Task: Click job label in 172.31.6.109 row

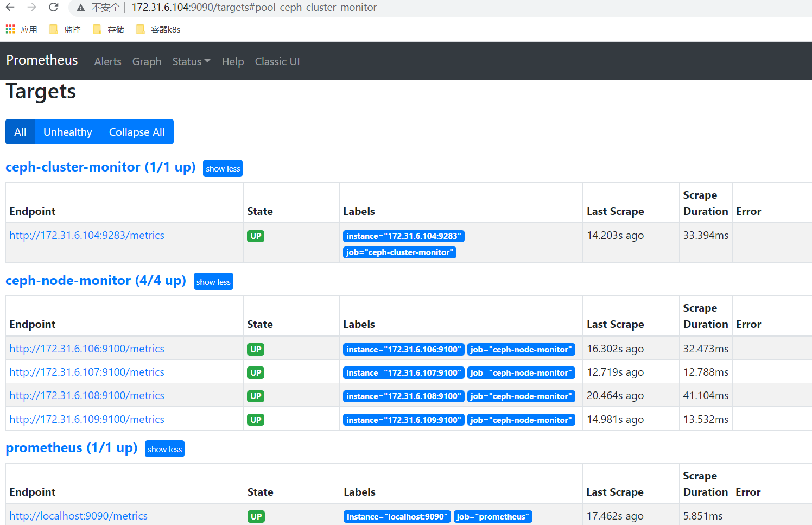Action: pos(521,420)
